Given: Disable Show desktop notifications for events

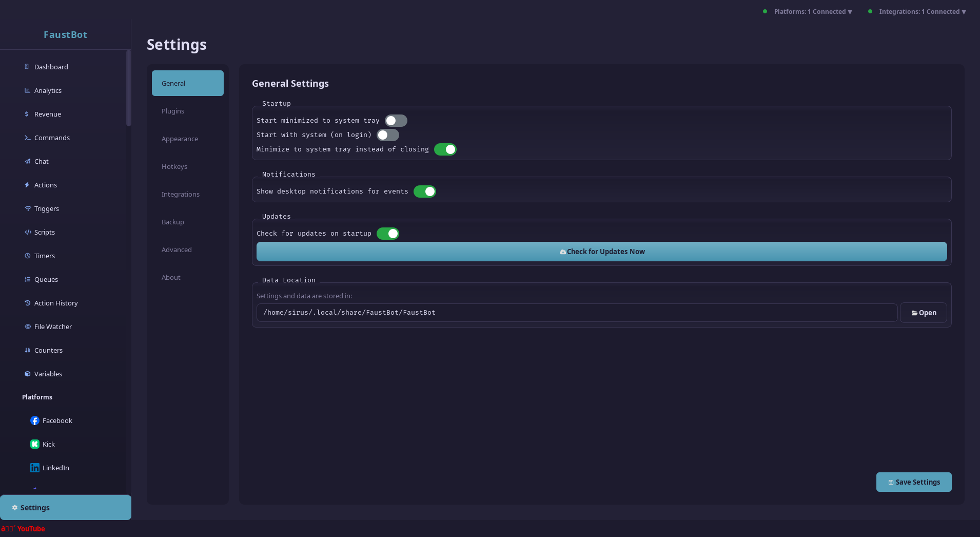Looking at the screenshot, I should (x=425, y=191).
